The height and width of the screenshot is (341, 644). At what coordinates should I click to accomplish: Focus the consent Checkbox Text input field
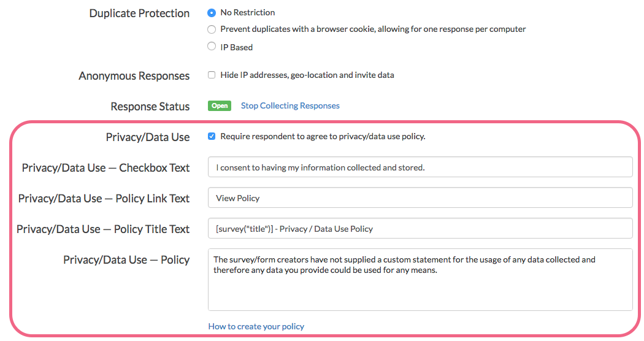point(420,167)
